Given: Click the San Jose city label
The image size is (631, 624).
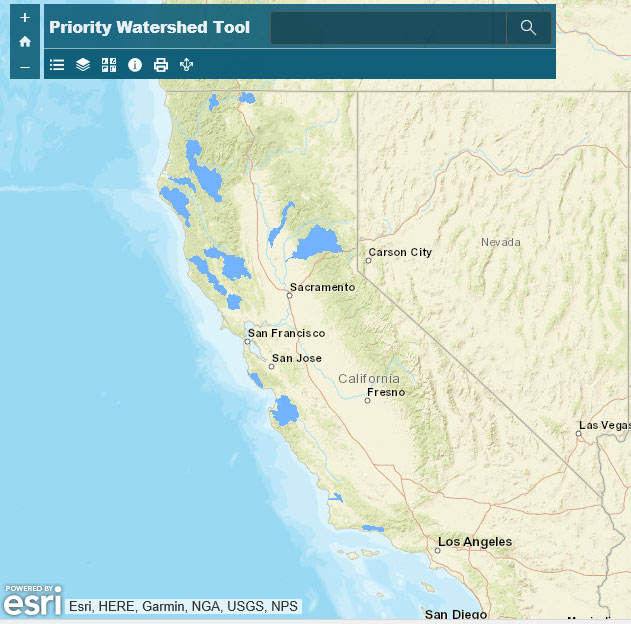Looking at the screenshot, I should 297,358.
